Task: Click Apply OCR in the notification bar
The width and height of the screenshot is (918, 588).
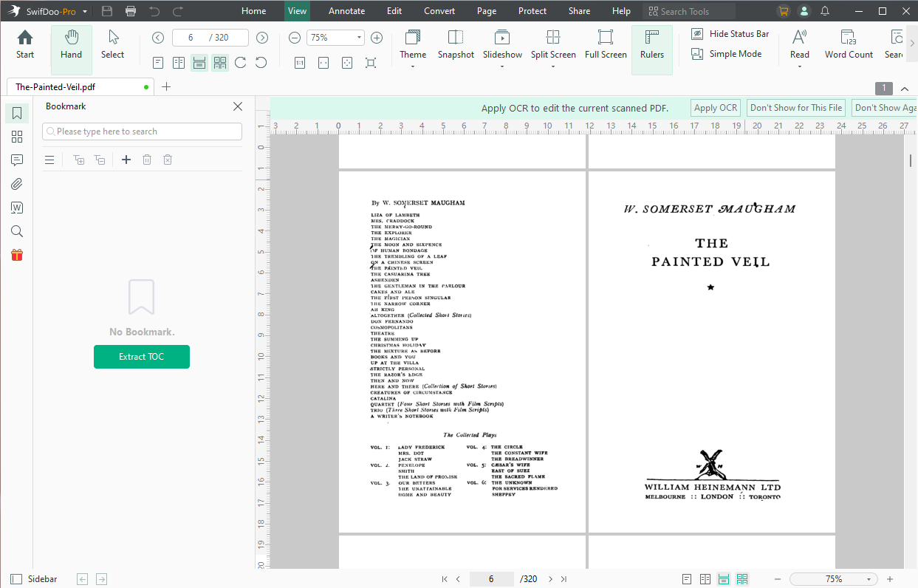Action: coord(716,108)
